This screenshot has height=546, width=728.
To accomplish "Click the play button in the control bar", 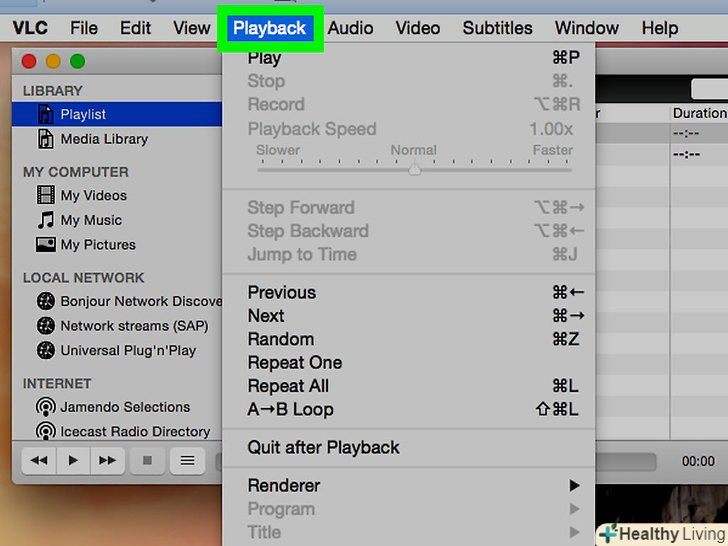I will pyautogui.click(x=73, y=460).
